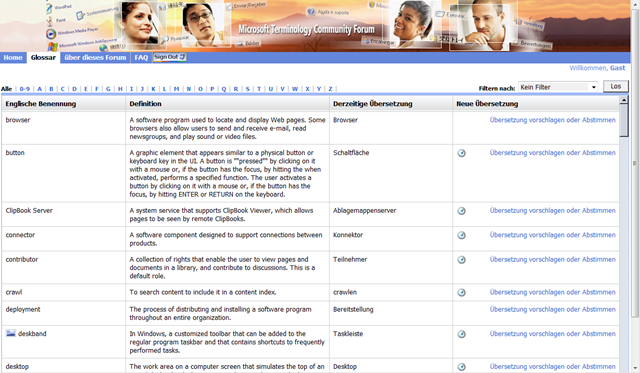Select the term 'deployment'
640x373 pixels.
[x=23, y=309]
